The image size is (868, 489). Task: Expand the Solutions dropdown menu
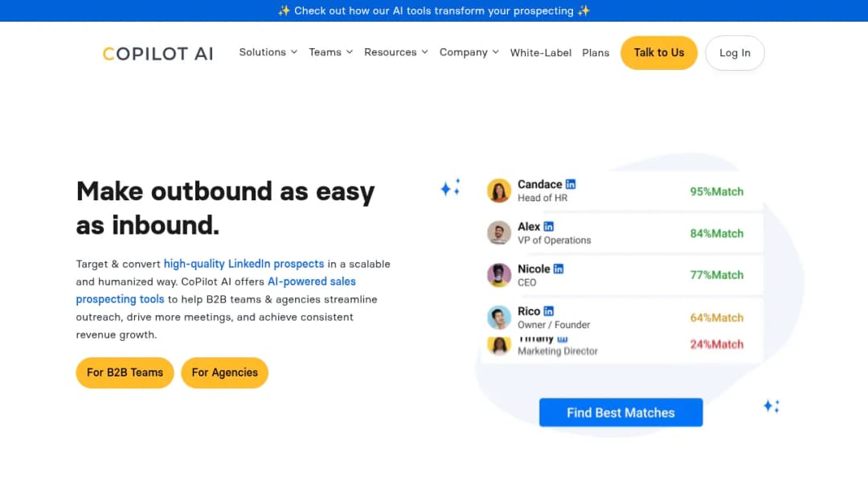268,52
